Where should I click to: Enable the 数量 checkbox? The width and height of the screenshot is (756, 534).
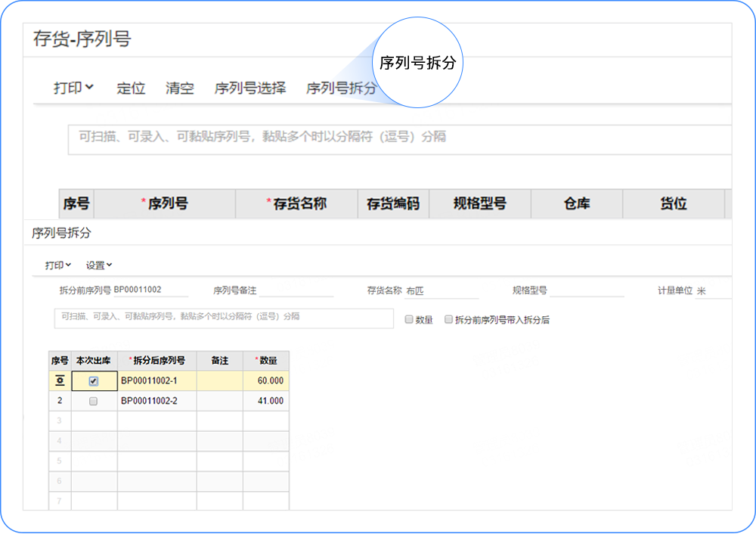click(409, 320)
